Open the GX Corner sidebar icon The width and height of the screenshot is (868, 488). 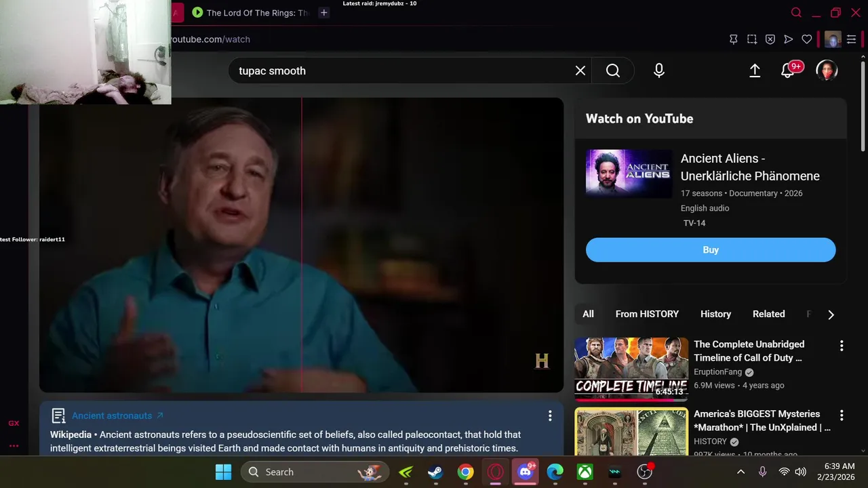(x=14, y=423)
